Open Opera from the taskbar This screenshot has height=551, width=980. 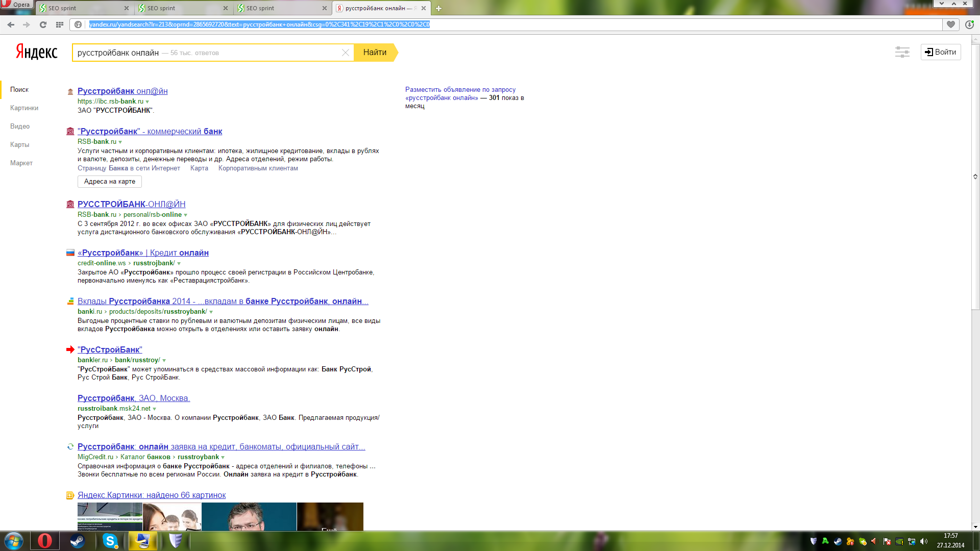pyautogui.click(x=45, y=541)
